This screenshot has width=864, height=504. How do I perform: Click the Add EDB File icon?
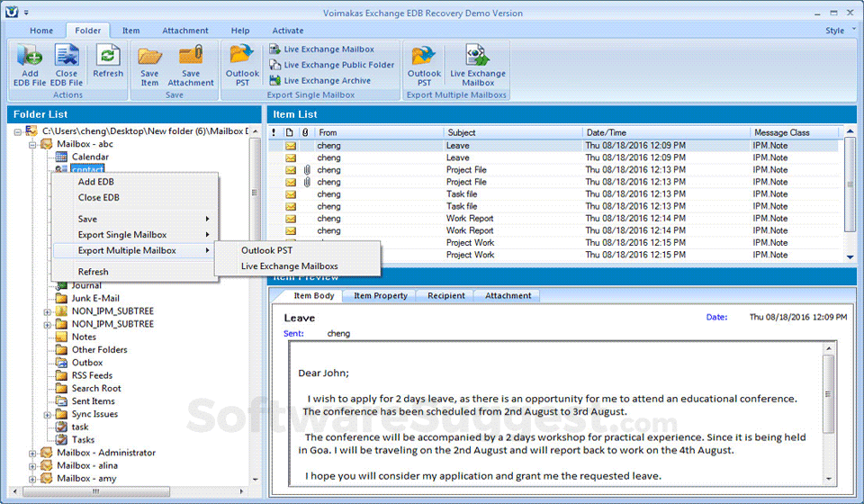tap(30, 66)
